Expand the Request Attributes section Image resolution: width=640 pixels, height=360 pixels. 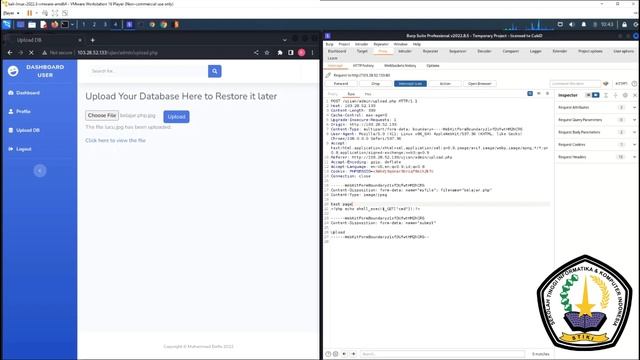coord(596,107)
